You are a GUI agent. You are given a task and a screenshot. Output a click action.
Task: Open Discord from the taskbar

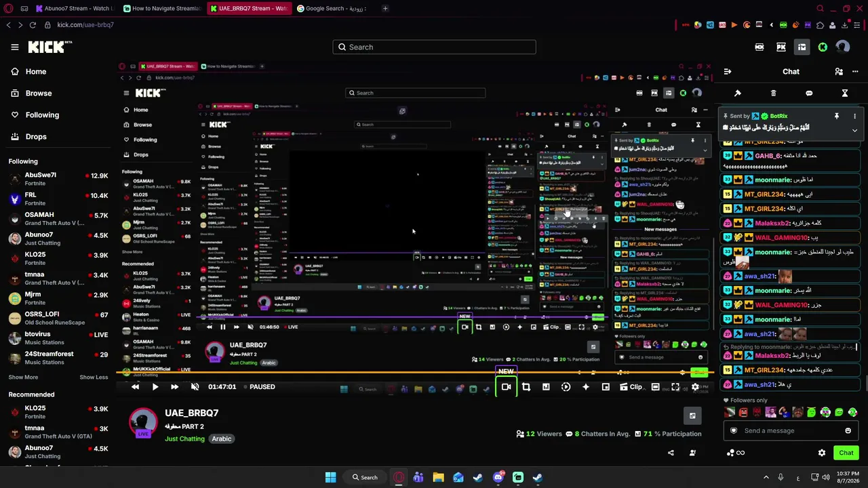(498, 477)
